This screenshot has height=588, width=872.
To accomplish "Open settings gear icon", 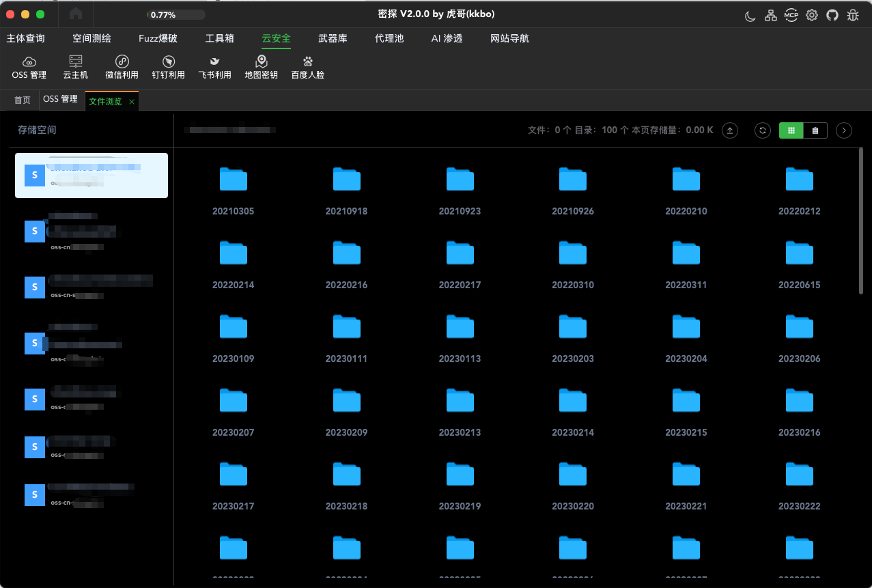I will coord(812,15).
